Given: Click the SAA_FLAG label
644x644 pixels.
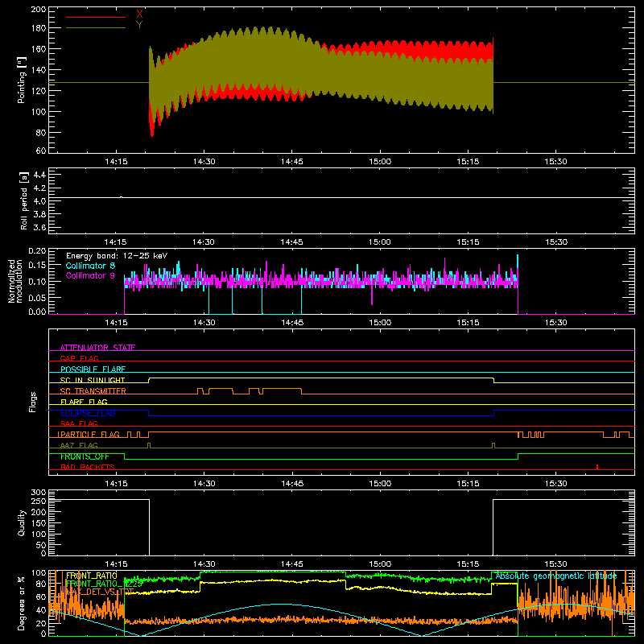Looking at the screenshot, I should 79,423.
